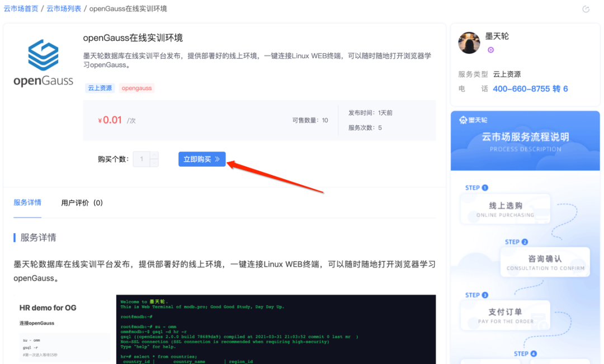Screen dimensions: 604x364
Task: Click the ¥0.01 price value
Action: (x=110, y=120)
